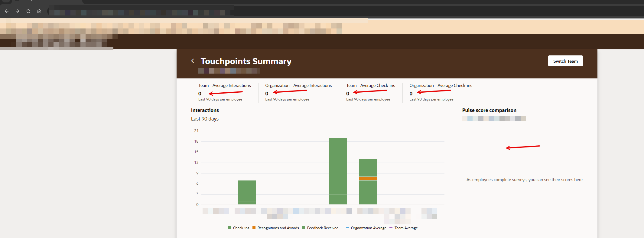Click the Feedback Received legend entry
This screenshot has height=238, width=644.
(x=320, y=228)
